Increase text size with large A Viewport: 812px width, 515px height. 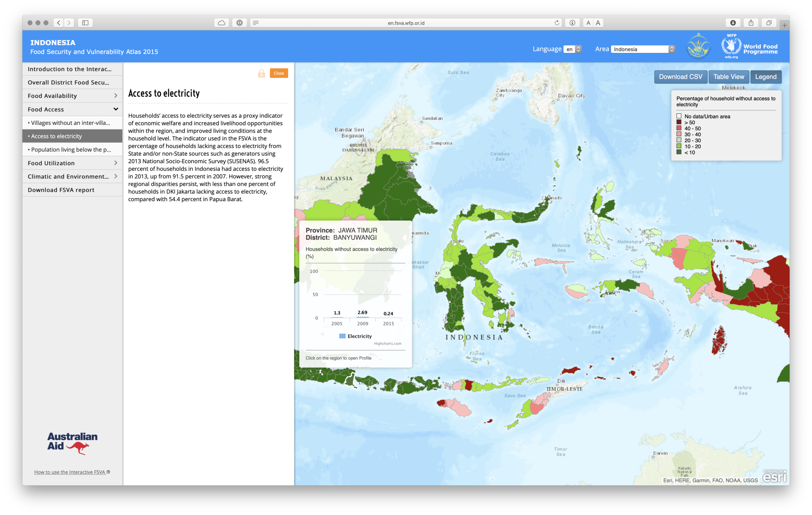pyautogui.click(x=598, y=23)
